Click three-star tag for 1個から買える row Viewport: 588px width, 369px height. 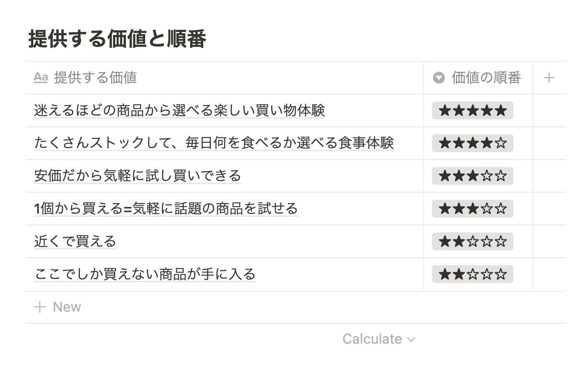tap(472, 209)
